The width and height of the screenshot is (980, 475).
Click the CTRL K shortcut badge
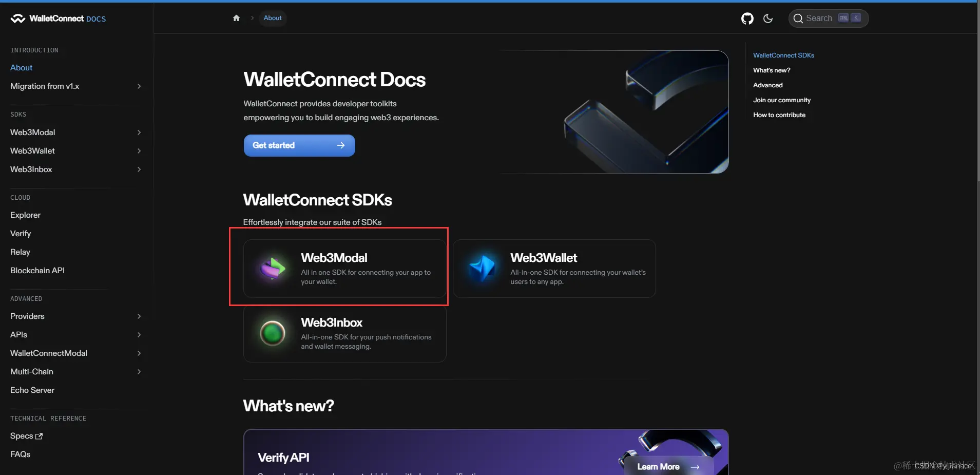tap(850, 18)
